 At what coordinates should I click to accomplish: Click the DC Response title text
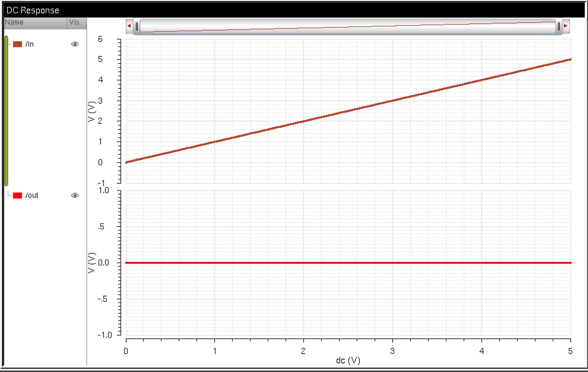click(33, 10)
